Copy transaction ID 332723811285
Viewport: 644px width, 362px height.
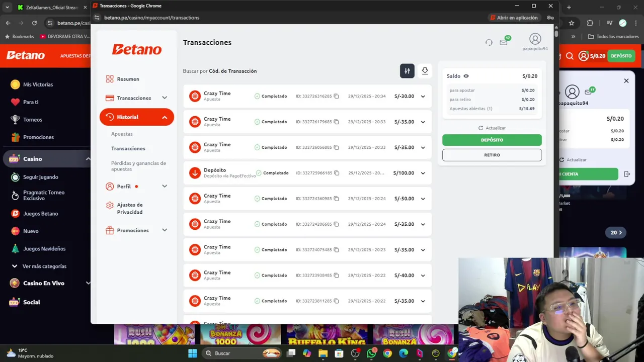tap(337, 301)
